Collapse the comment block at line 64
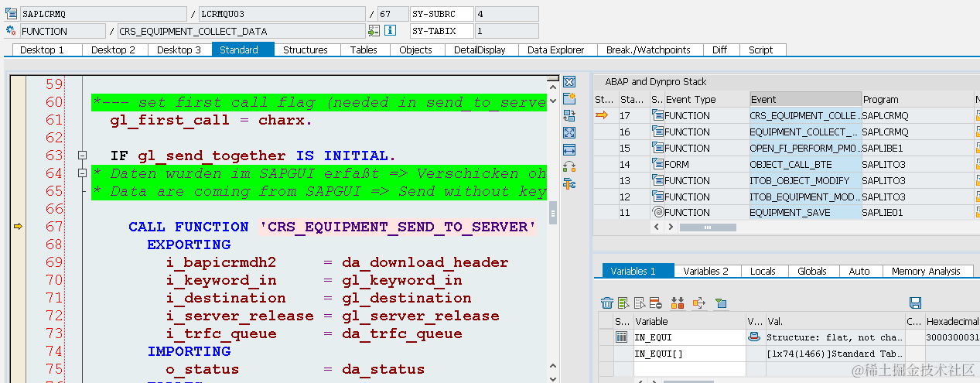The width and height of the screenshot is (980, 383). 82,173
